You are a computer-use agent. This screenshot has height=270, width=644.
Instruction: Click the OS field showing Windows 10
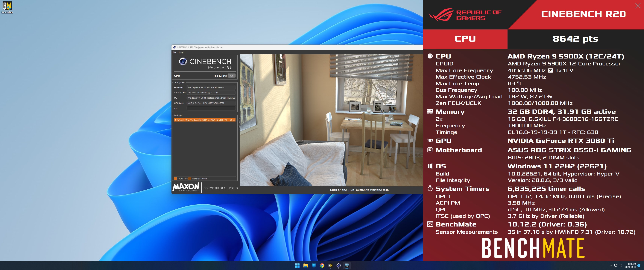coord(211,98)
